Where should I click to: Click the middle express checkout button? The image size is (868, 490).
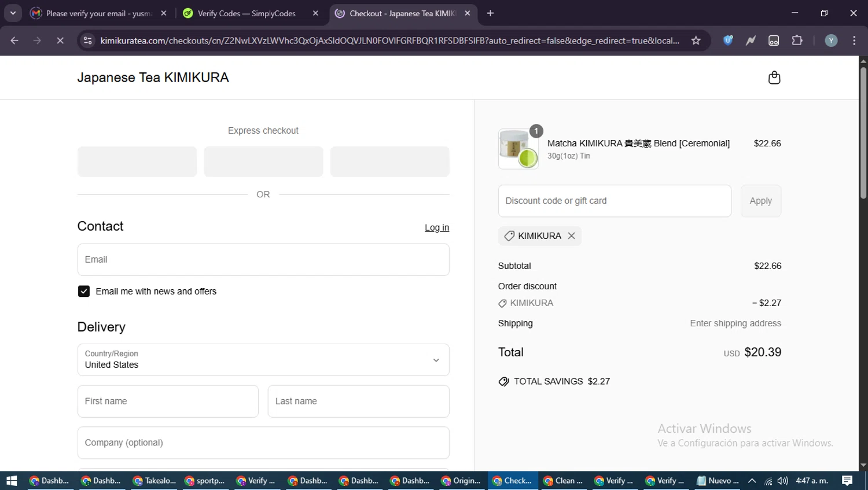tap(263, 161)
